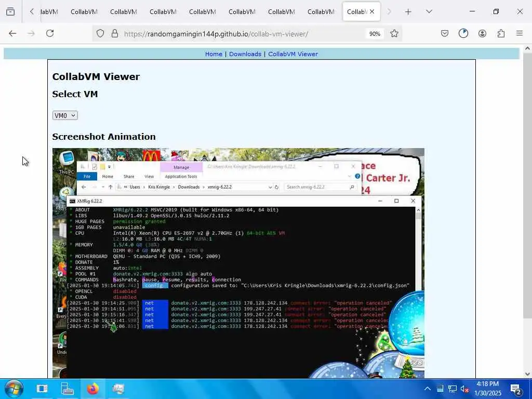This screenshot has height=399, width=532.
Task: Close the active CollabVM tab
Action: (372, 11)
